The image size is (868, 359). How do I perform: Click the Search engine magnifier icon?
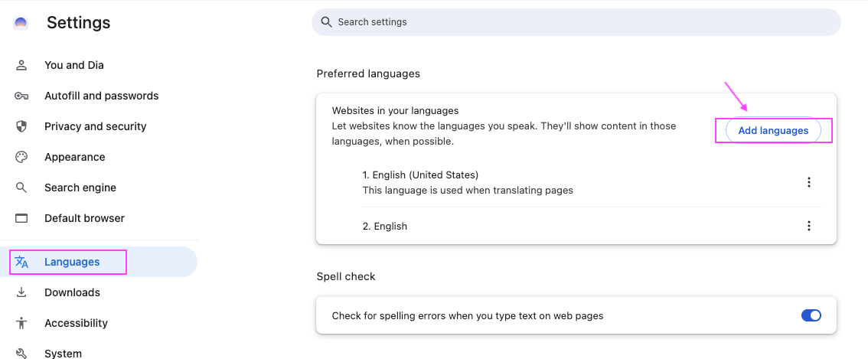click(x=21, y=188)
